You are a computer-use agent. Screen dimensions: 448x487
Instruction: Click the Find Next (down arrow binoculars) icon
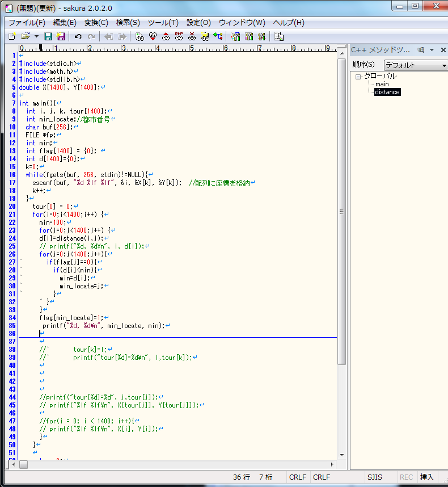[153, 36]
